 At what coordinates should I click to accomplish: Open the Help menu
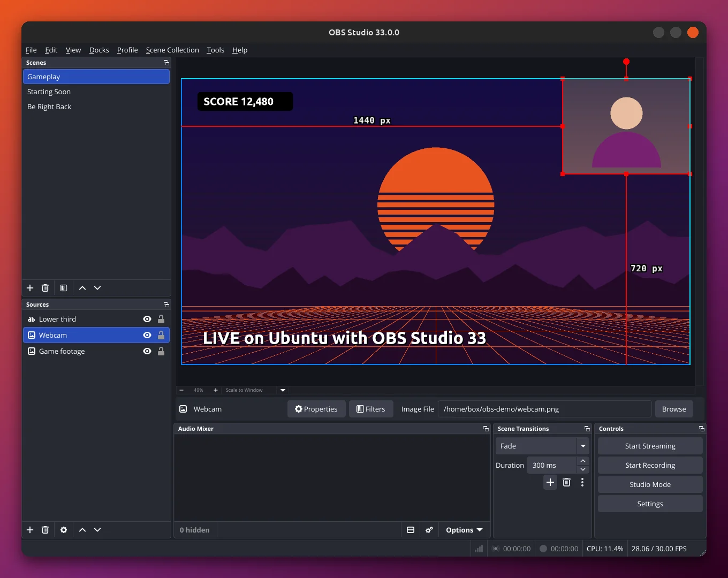tap(240, 50)
